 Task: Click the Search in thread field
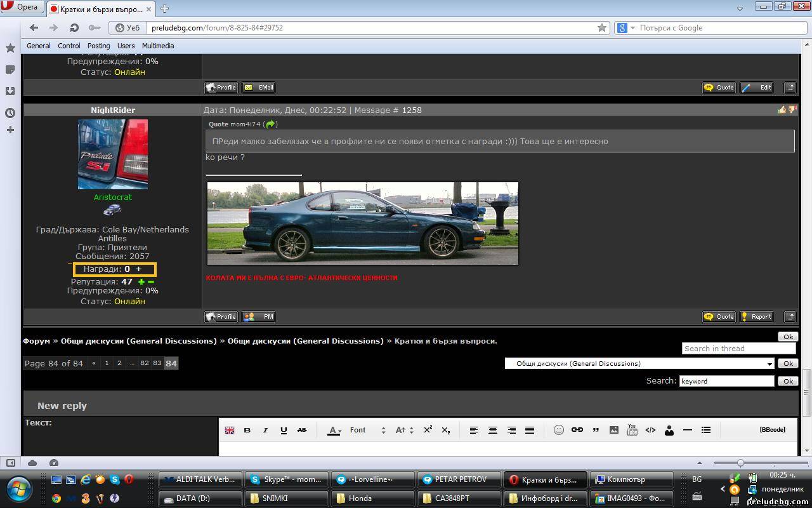(738, 349)
